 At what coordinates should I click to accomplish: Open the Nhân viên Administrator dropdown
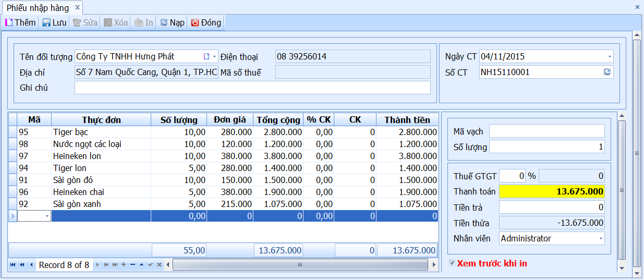click(601, 238)
